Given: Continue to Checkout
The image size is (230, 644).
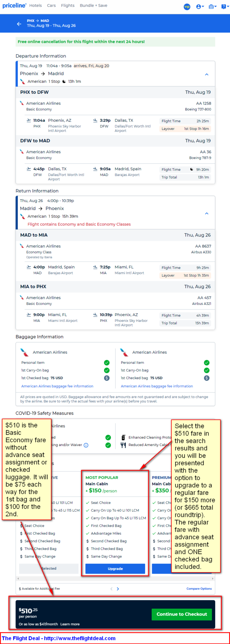Looking at the screenshot, I should (182, 614).
